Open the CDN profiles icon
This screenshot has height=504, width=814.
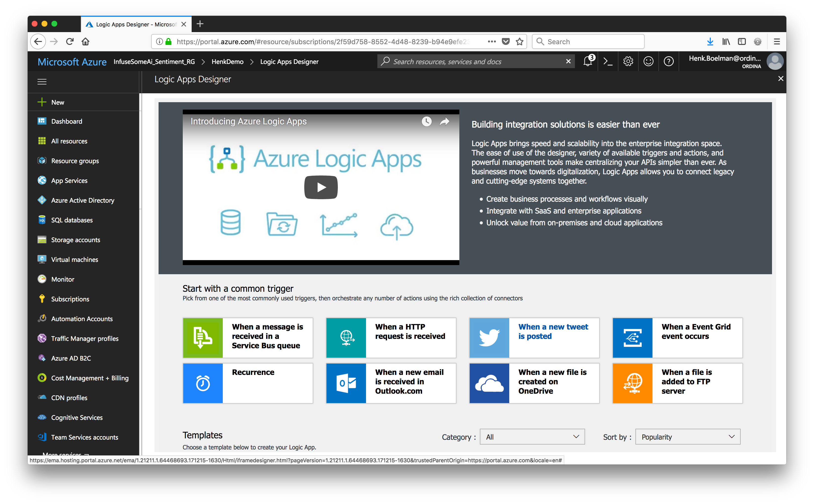point(42,397)
